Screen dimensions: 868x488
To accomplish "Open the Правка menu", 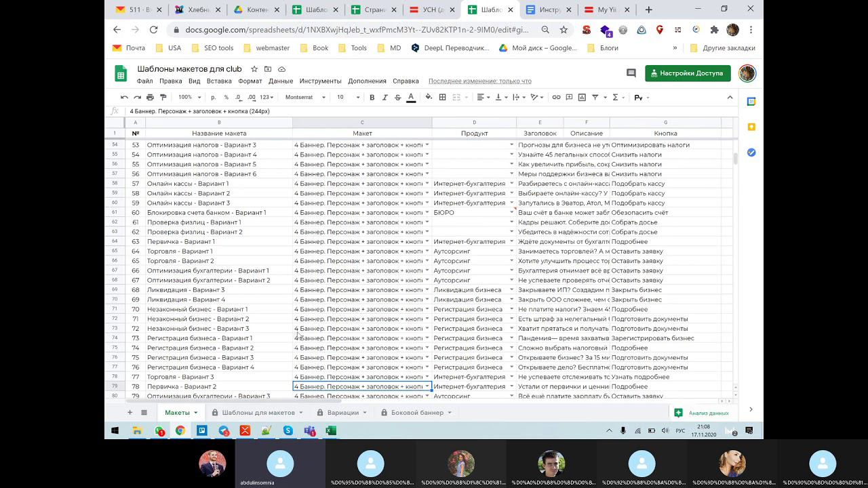I will pos(170,81).
